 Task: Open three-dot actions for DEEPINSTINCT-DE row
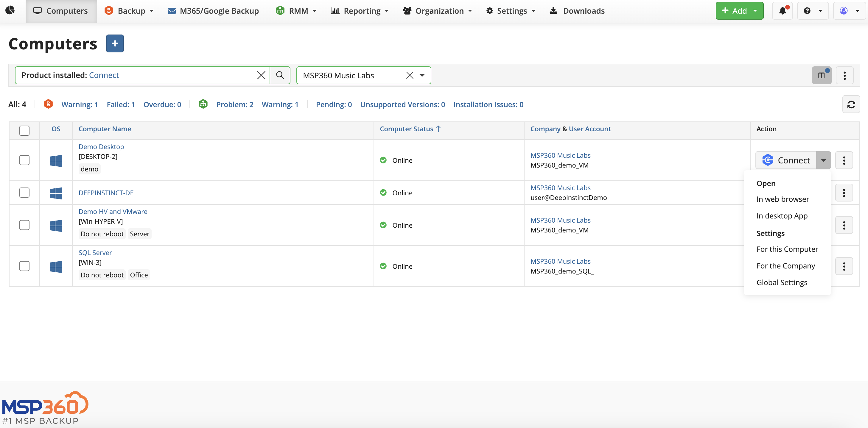point(844,193)
